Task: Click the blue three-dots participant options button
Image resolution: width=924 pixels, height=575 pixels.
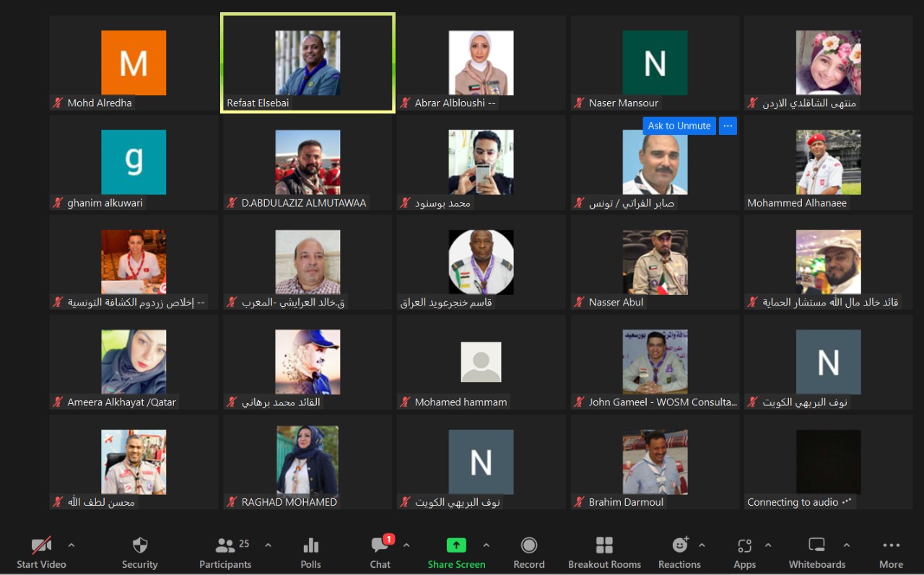Action: tap(728, 126)
